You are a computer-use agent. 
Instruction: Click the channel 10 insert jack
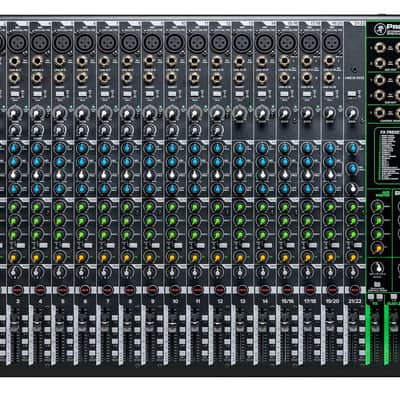(172, 77)
